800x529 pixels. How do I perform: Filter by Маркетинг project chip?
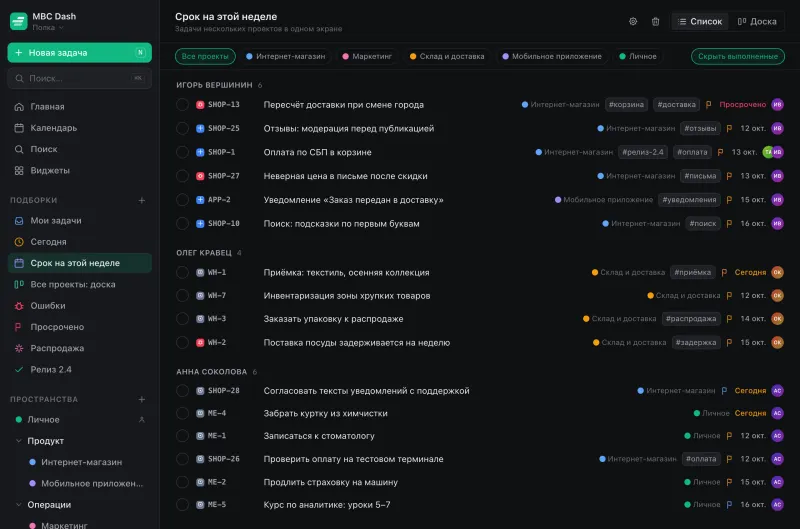367,56
